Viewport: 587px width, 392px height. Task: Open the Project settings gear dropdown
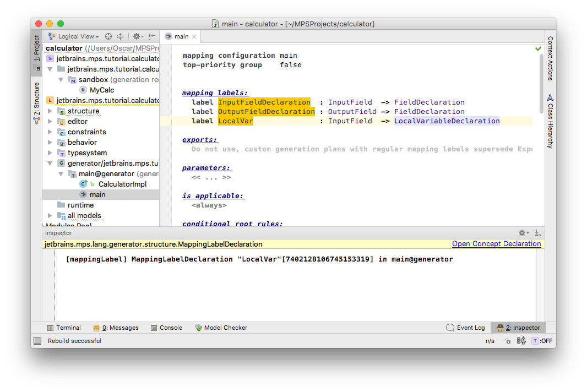pyautogui.click(x=138, y=36)
